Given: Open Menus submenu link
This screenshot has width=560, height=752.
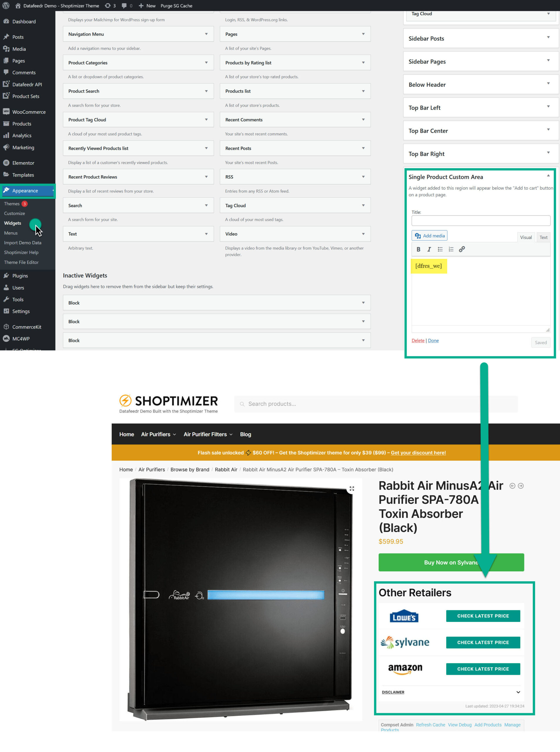Looking at the screenshot, I should coord(11,233).
